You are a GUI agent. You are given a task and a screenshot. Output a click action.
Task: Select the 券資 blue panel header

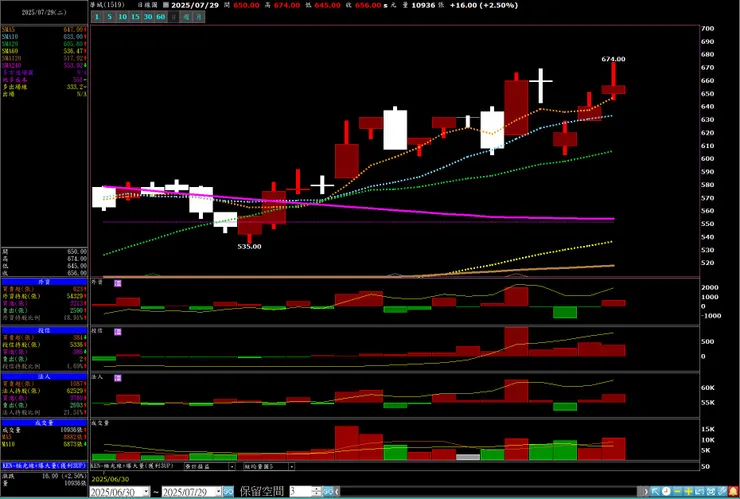pos(44,282)
